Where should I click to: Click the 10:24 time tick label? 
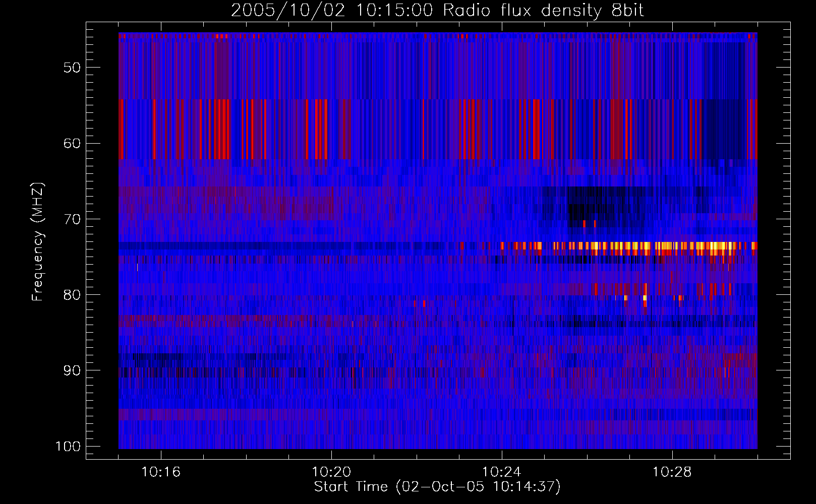(x=502, y=472)
